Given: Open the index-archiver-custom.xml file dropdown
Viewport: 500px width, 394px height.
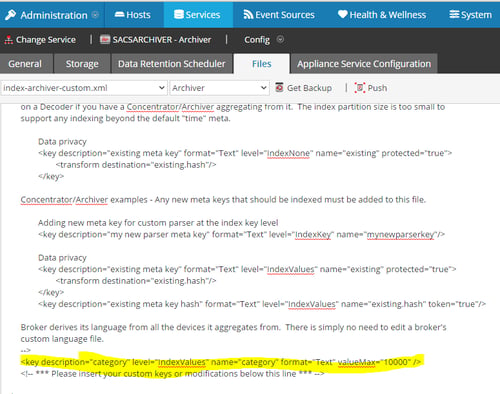Looking at the screenshot, I should 84,88.
